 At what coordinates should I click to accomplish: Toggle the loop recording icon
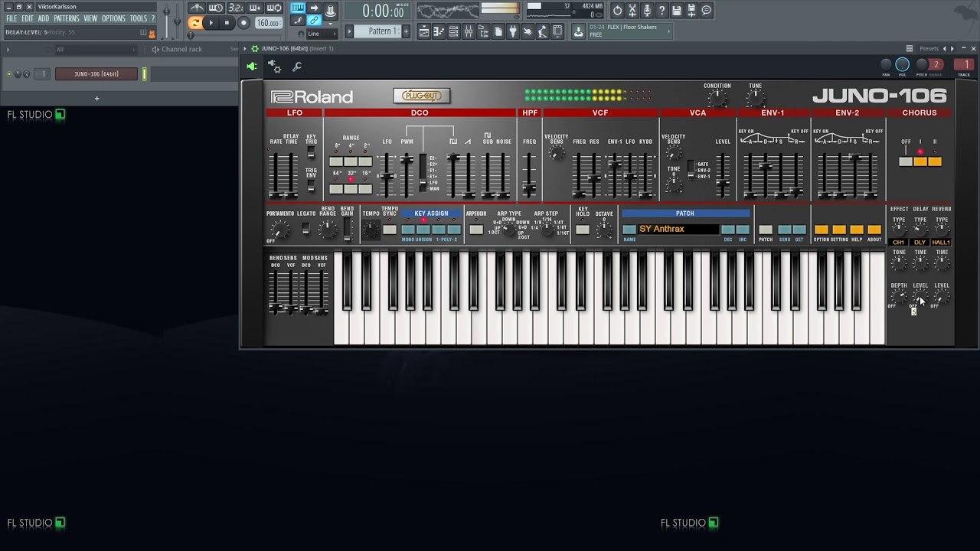point(273,8)
